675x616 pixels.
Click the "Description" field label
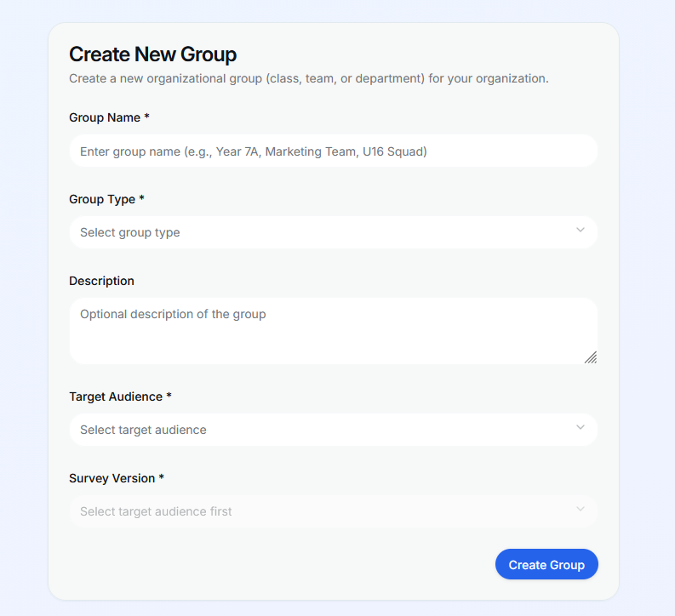tap(101, 281)
